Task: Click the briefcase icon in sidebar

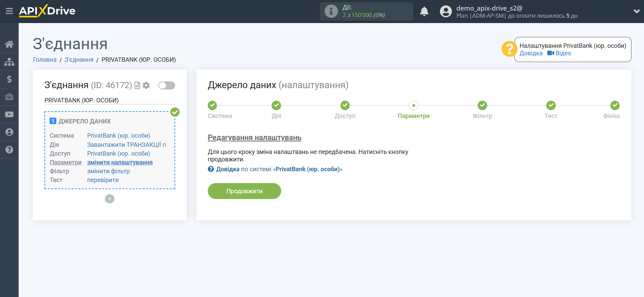Action: coord(9,97)
